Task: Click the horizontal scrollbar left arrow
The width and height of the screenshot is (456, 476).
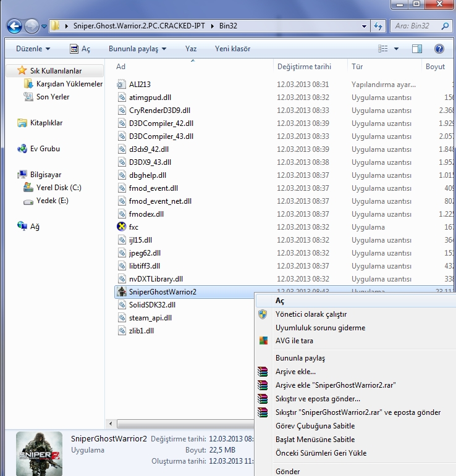Action: tap(111, 424)
